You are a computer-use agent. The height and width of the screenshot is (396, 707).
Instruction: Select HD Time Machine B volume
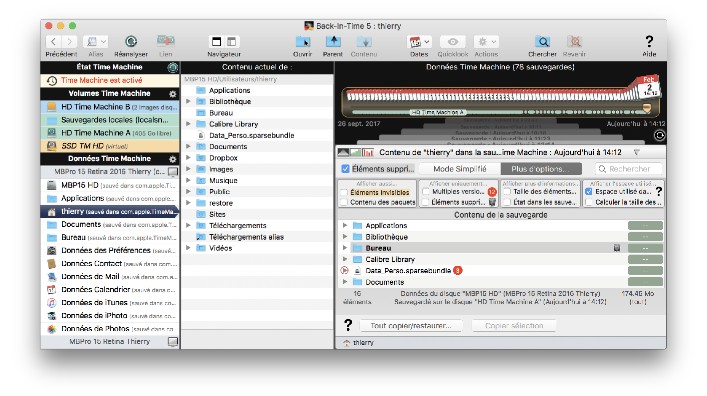[x=110, y=107]
